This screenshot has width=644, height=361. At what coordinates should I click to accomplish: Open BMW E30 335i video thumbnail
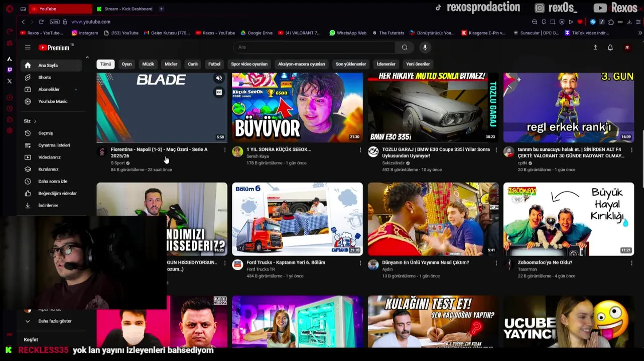(x=433, y=107)
